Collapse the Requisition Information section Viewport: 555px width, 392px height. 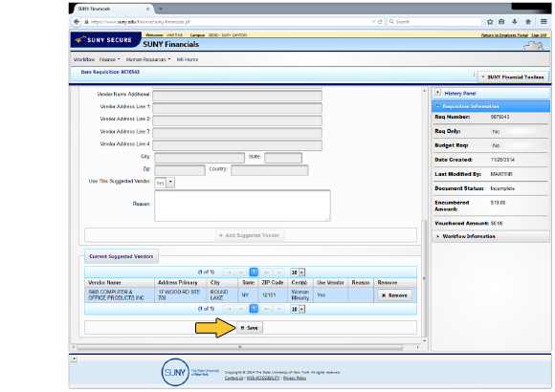pyautogui.click(x=438, y=106)
